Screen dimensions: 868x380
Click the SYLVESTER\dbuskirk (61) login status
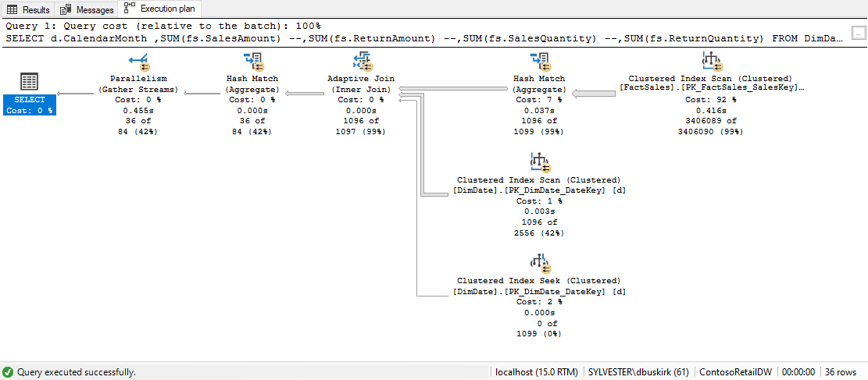point(638,372)
